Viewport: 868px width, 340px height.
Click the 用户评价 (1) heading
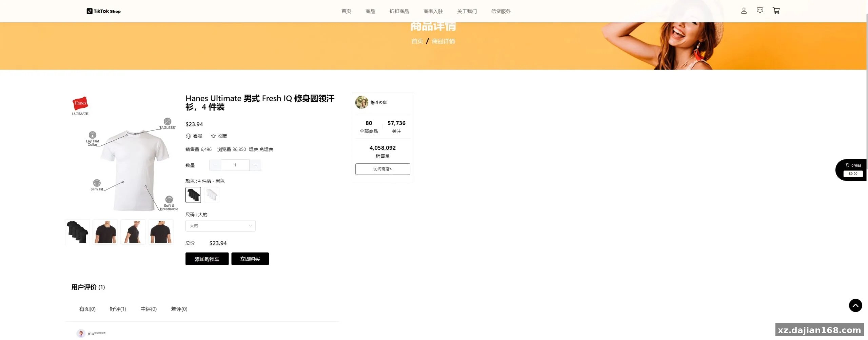tap(88, 287)
